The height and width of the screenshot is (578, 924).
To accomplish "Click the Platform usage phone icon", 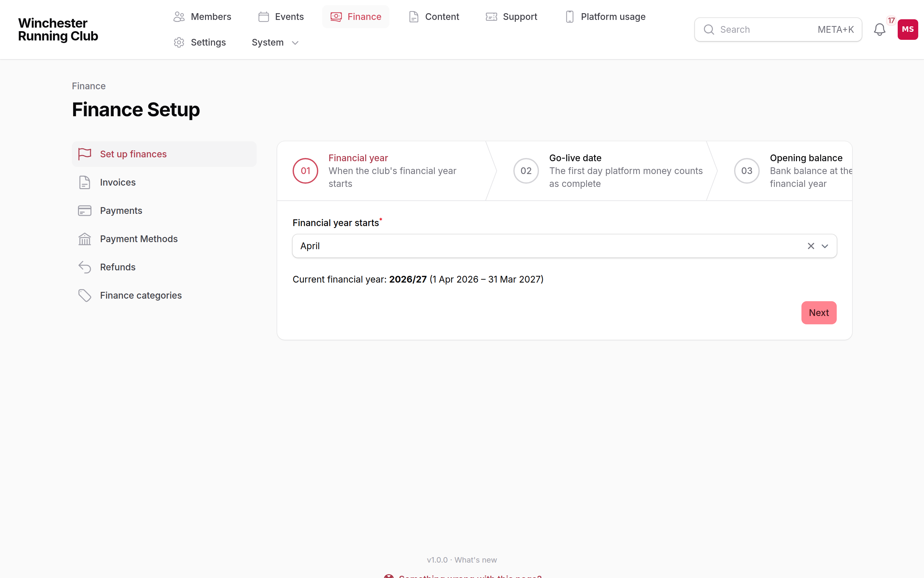I will [570, 17].
